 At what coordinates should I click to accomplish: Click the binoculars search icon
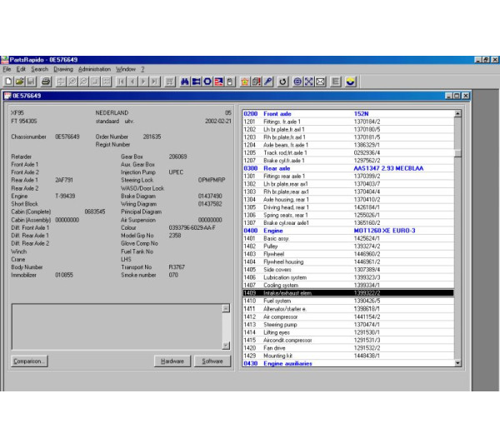(x=185, y=82)
